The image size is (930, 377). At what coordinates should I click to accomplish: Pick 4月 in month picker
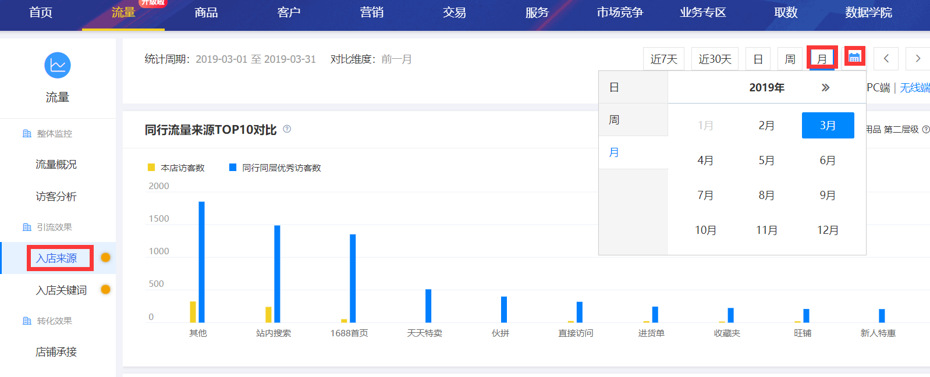705,160
